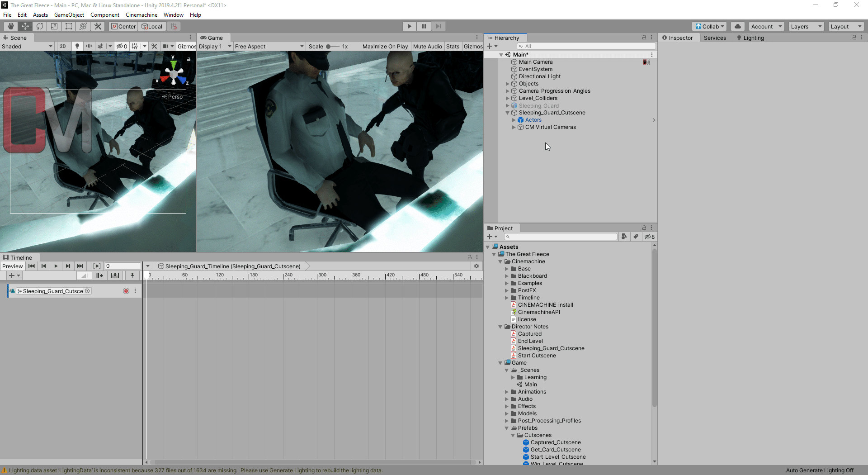This screenshot has width=868, height=475.
Task: Toggle scene lighting in Scene view
Action: pos(77,46)
